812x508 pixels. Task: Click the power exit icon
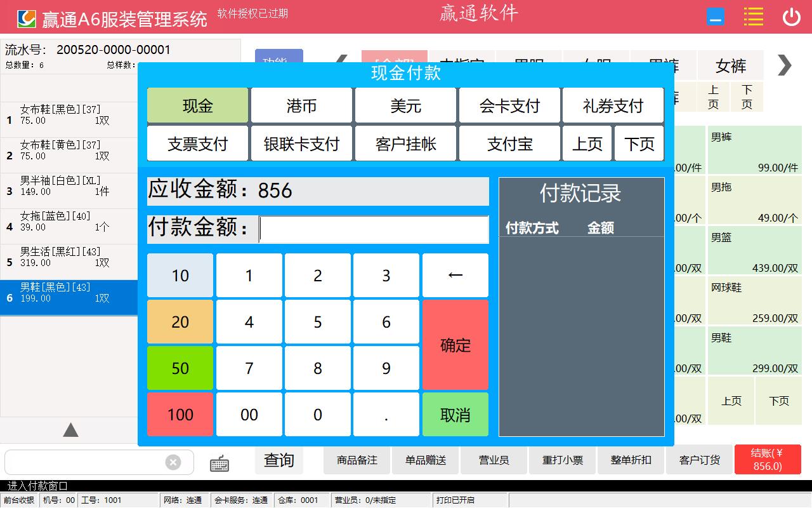click(x=791, y=17)
